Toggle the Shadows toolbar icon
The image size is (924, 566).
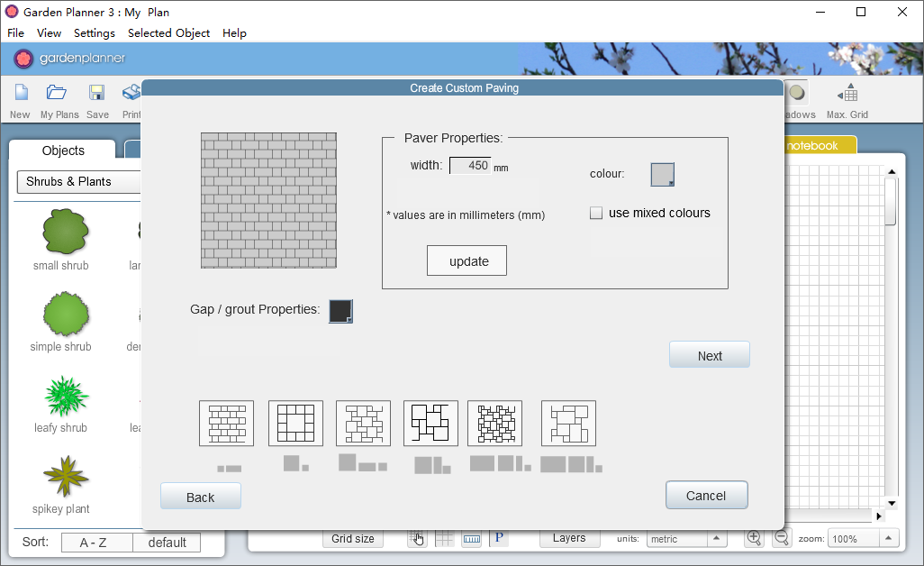[x=797, y=93]
